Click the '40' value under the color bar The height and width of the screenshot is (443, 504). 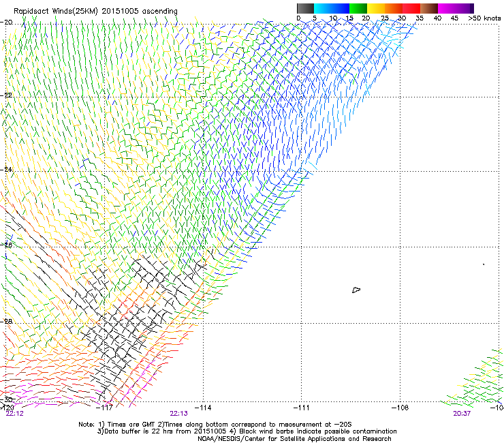pyautogui.click(x=437, y=18)
